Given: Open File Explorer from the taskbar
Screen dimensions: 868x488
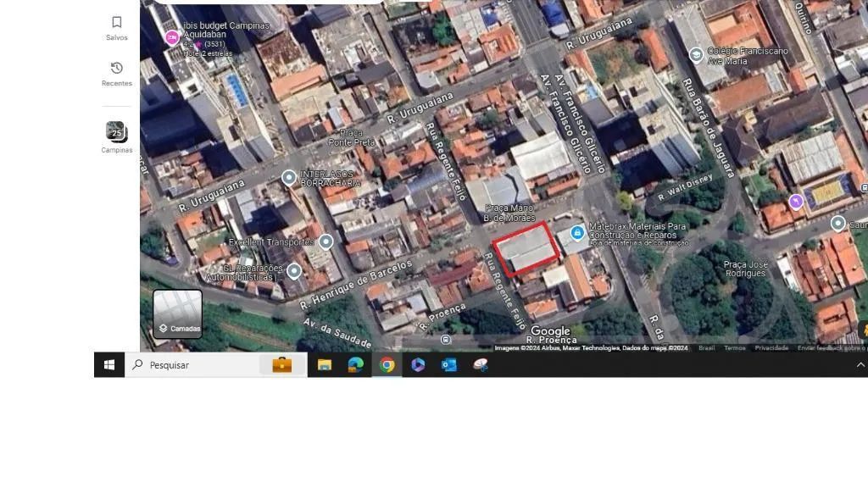Looking at the screenshot, I should pyautogui.click(x=325, y=364).
